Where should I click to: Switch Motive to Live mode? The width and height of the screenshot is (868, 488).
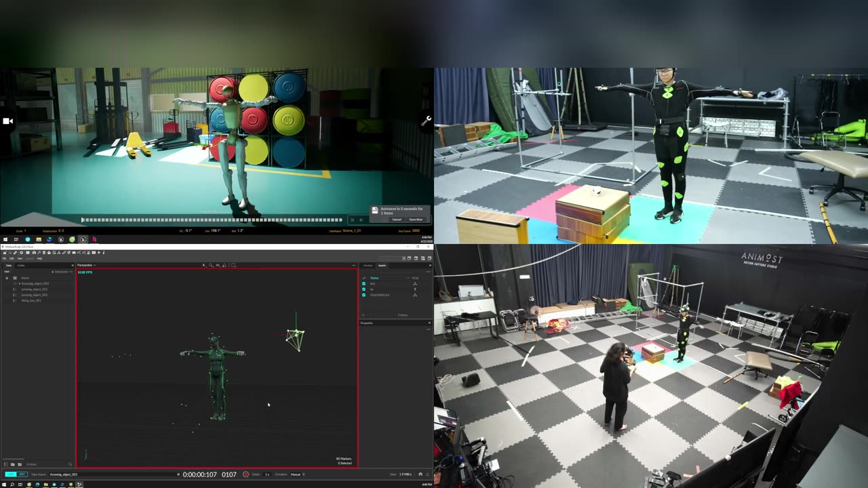tap(11, 474)
